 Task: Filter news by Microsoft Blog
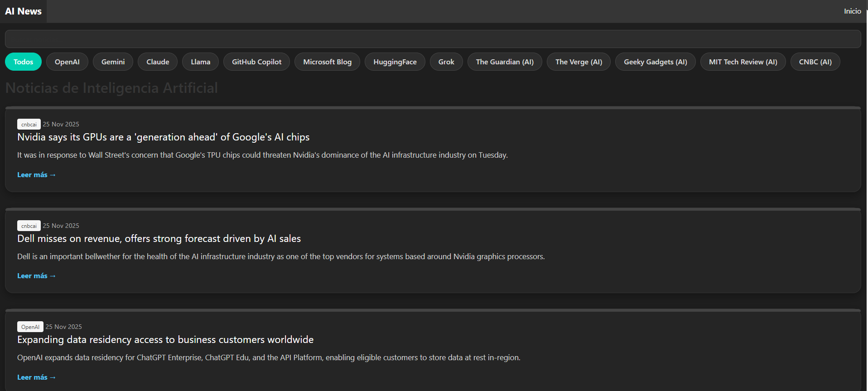[327, 62]
